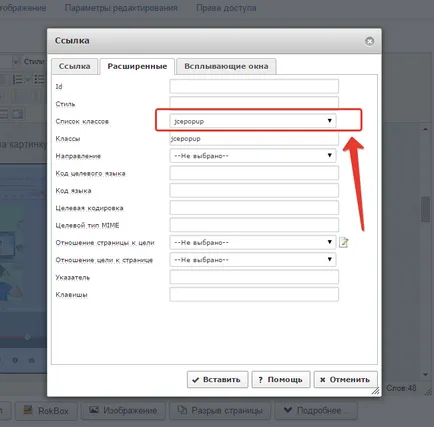Click the Id input field
The image size is (434, 427).
(x=254, y=86)
